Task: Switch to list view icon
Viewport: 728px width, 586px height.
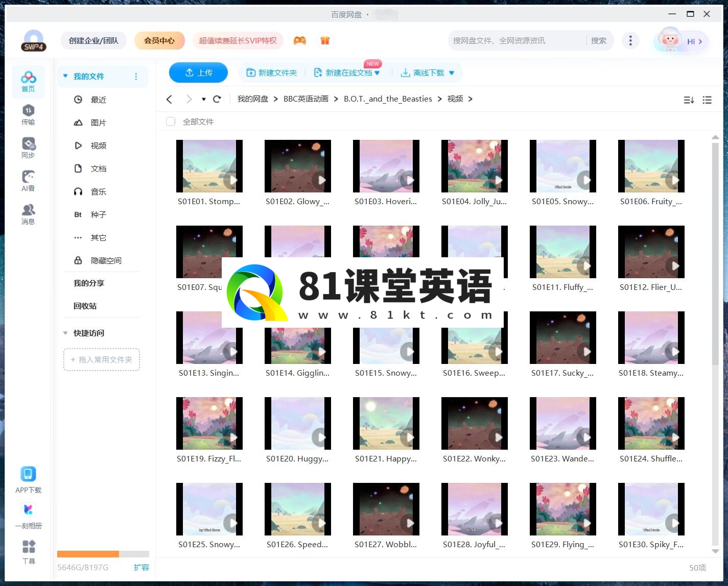Action: point(707,100)
